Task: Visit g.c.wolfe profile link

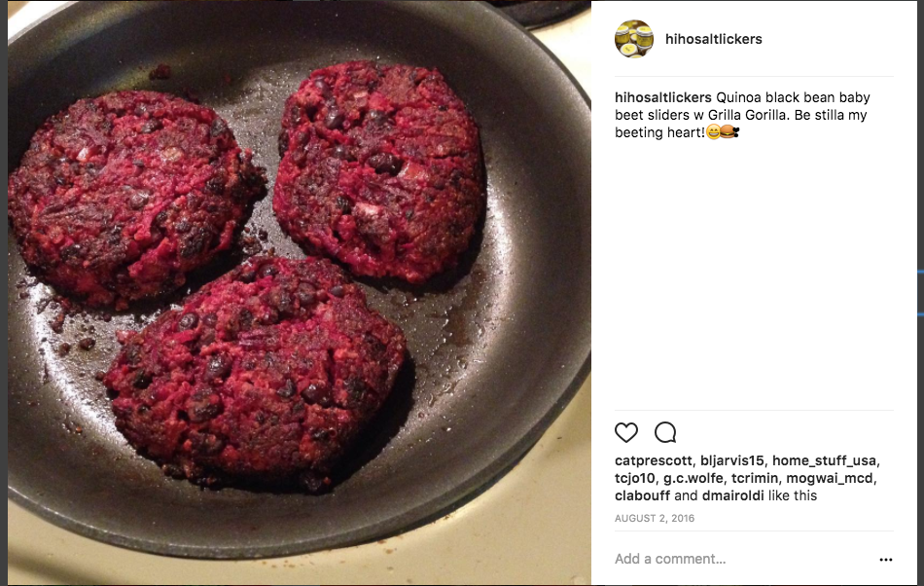Action: [693, 478]
